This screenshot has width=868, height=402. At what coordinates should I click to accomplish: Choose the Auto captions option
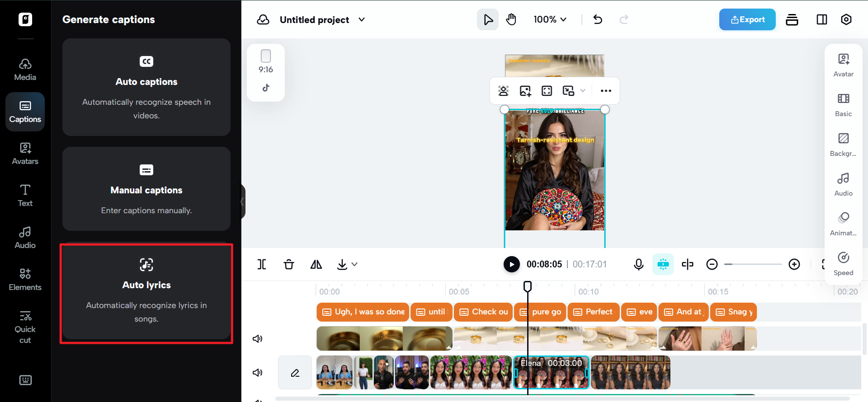point(146,87)
